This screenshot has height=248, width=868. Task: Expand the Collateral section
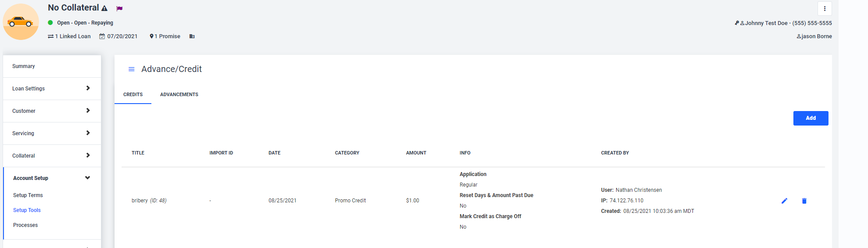(52, 156)
